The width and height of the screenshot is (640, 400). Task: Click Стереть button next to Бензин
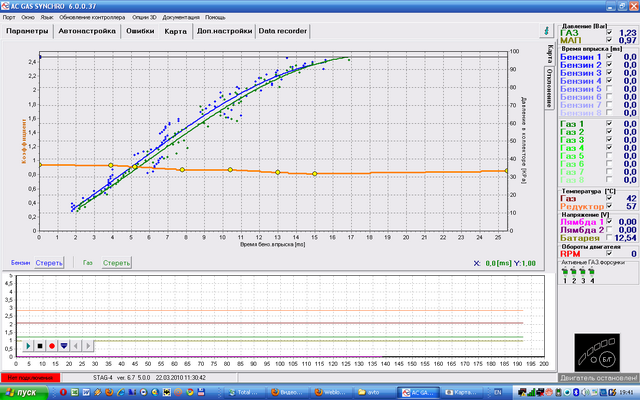[x=49, y=263]
